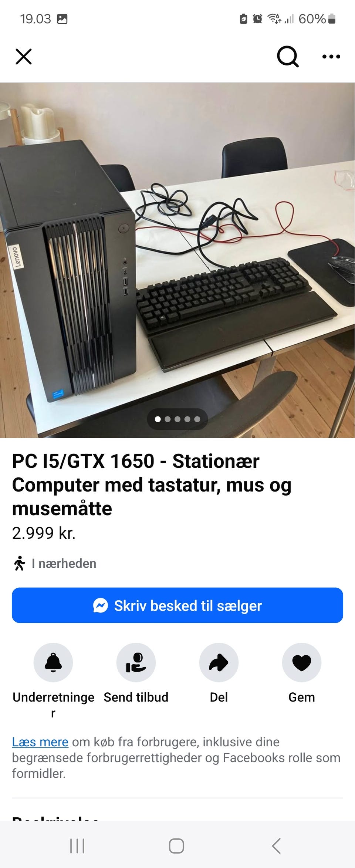Tap the Android recent apps button
This screenshot has width=355, height=868.
click(x=77, y=846)
